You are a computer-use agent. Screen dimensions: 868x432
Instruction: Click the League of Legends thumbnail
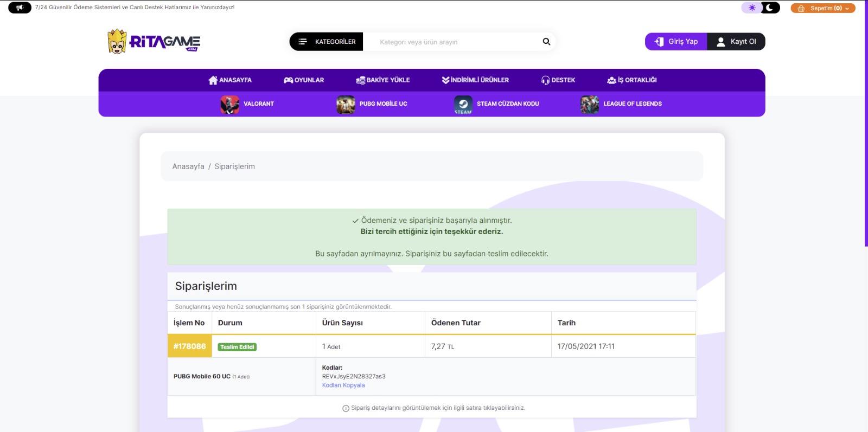590,104
